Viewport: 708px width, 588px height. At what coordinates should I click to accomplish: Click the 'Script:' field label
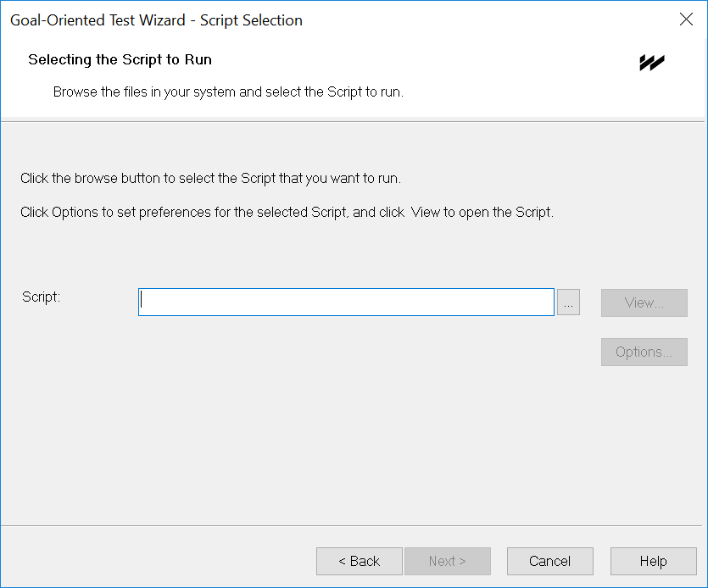[41, 297]
